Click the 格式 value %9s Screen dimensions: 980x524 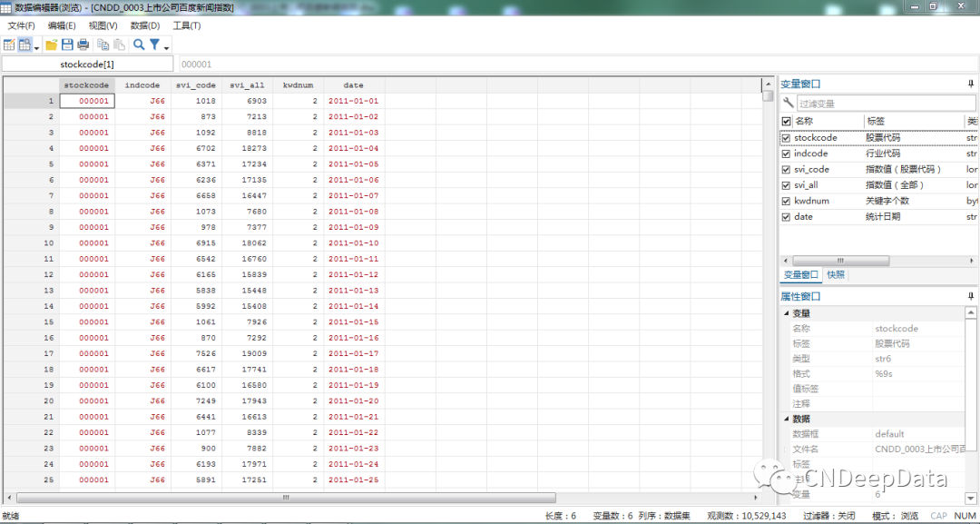tap(886, 373)
